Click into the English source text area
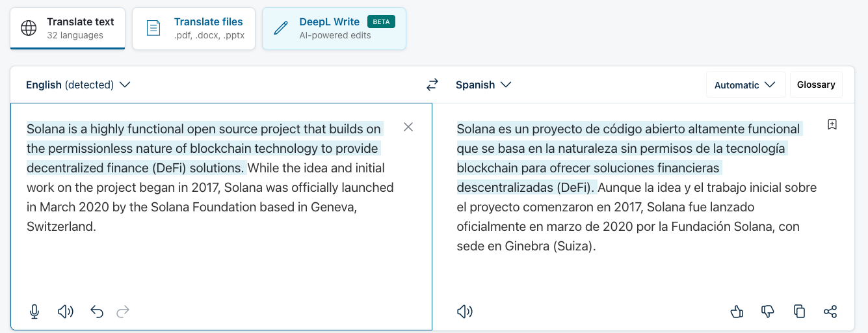The image size is (868, 333). (x=221, y=217)
